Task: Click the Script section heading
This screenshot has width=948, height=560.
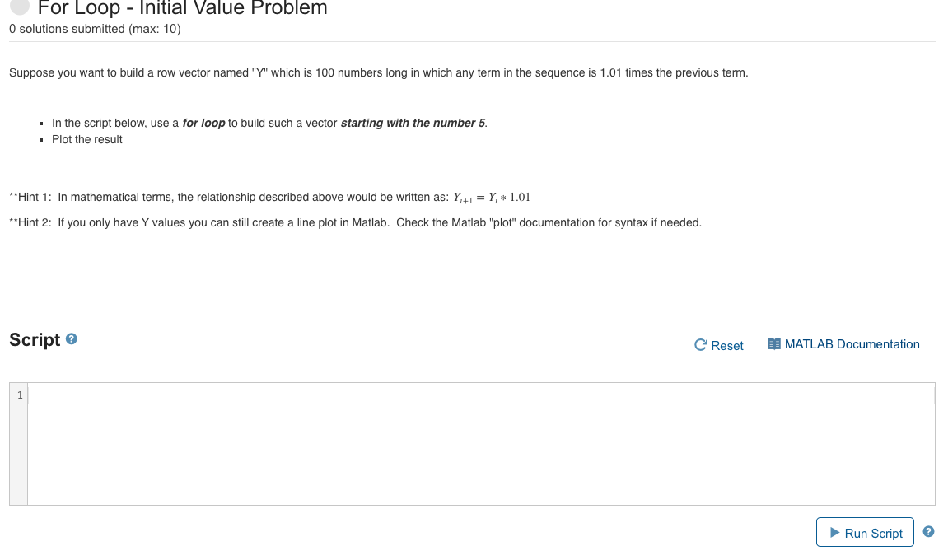Action: [x=35, y=339]
